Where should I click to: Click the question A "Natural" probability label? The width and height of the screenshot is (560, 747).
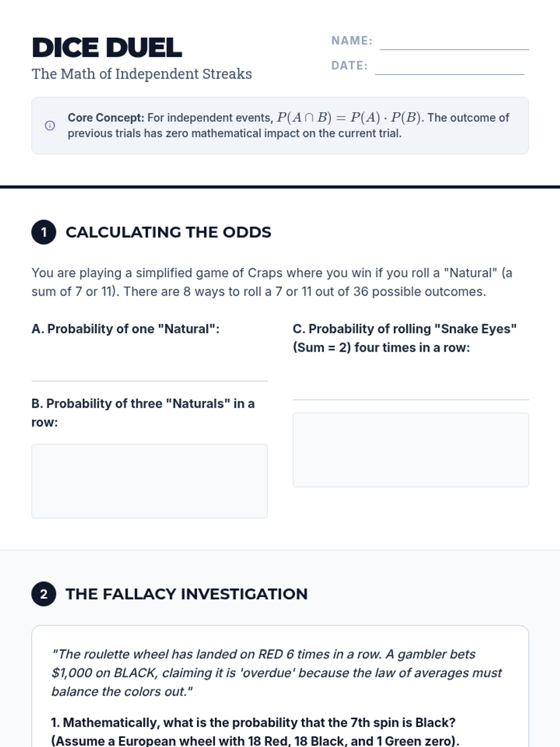point(126,329)
